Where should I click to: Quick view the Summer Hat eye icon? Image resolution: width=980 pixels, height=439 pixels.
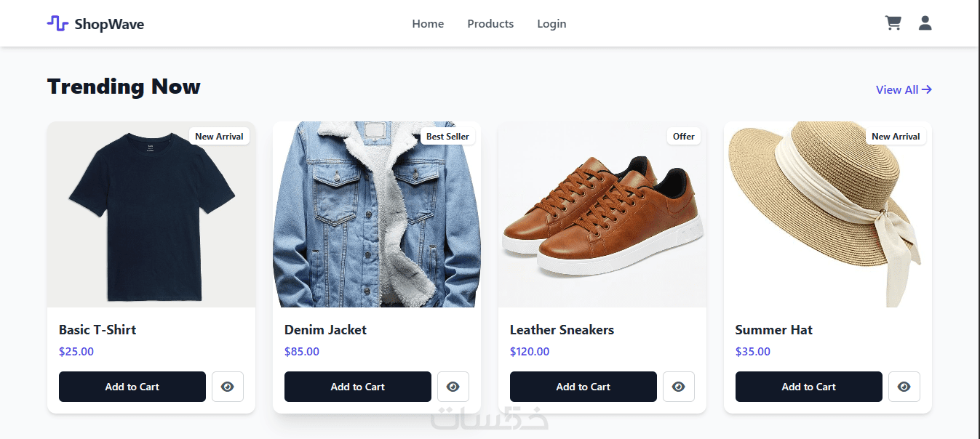coord(904,387)
